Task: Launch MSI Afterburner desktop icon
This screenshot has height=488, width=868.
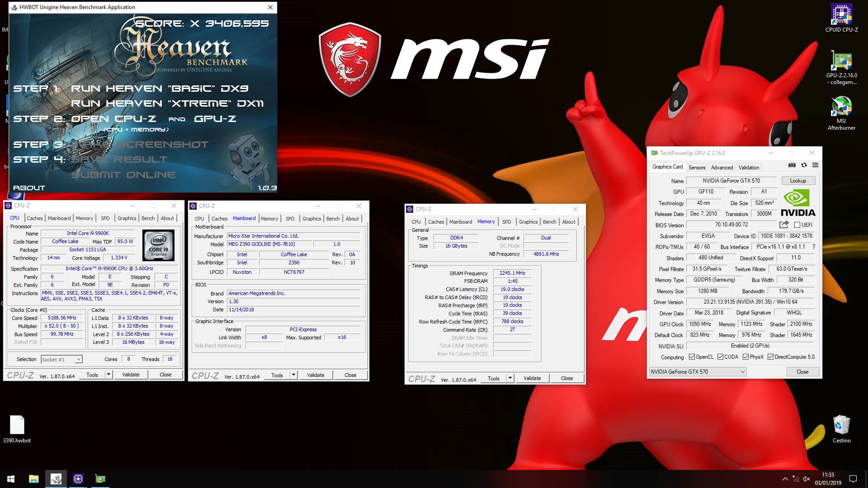Action: pyautogui.click(x=841, y=113)
